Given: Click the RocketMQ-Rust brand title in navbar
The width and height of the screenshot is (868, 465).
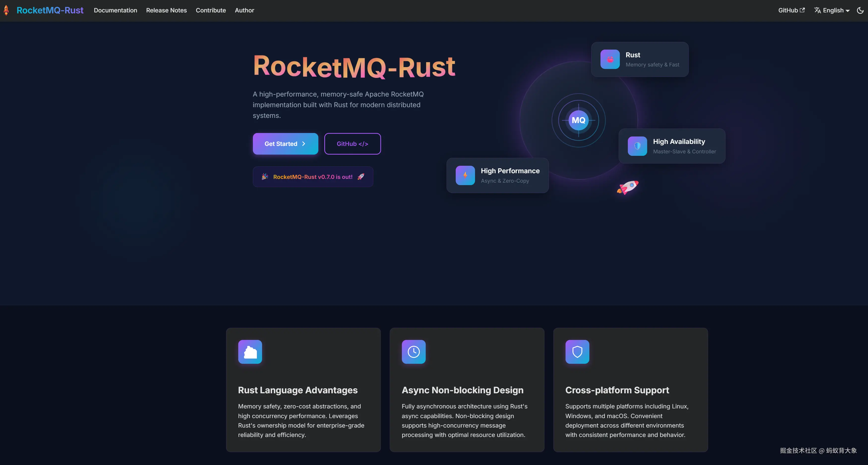Looking at the screenshot, I should (50, 10).
